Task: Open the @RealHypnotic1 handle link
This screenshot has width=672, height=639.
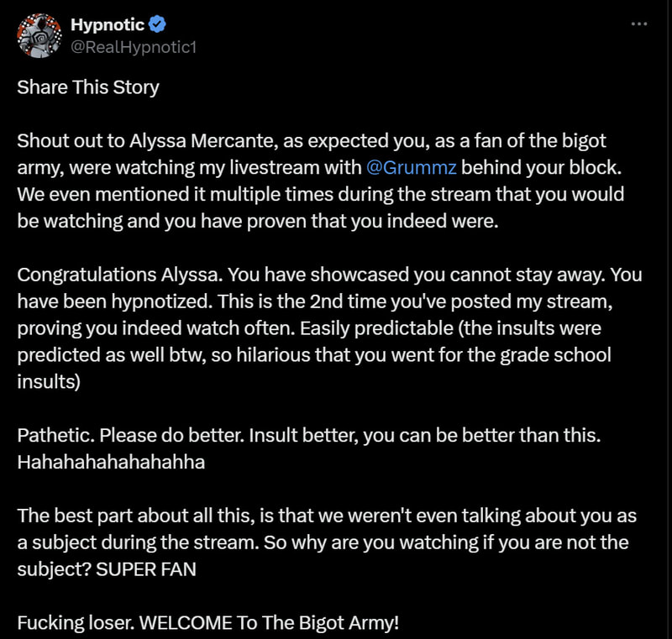Action: coord(134,47)
